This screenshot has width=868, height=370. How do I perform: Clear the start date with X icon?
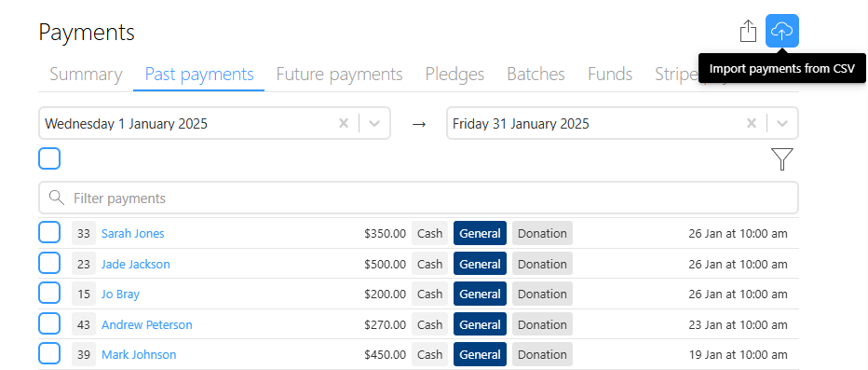point(344,123)
